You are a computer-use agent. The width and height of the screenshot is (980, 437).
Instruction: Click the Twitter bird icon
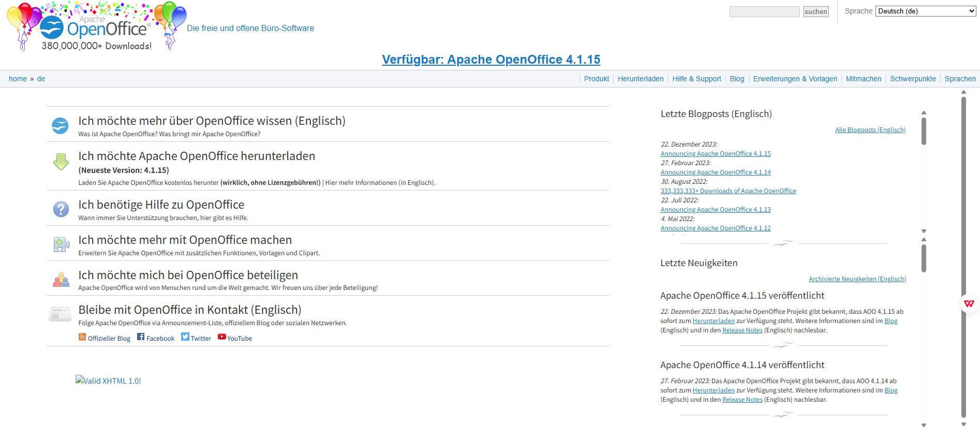[185, 337]
